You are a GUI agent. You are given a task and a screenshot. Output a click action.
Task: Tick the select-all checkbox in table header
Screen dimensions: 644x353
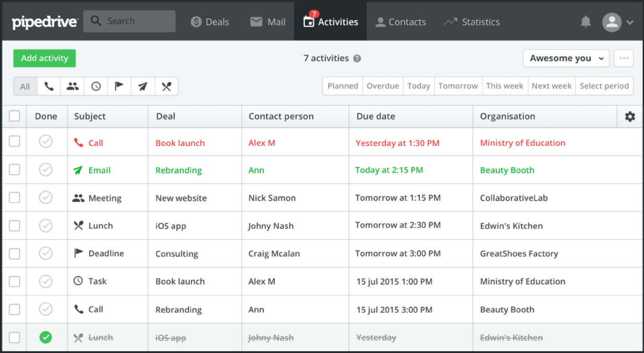15,116
